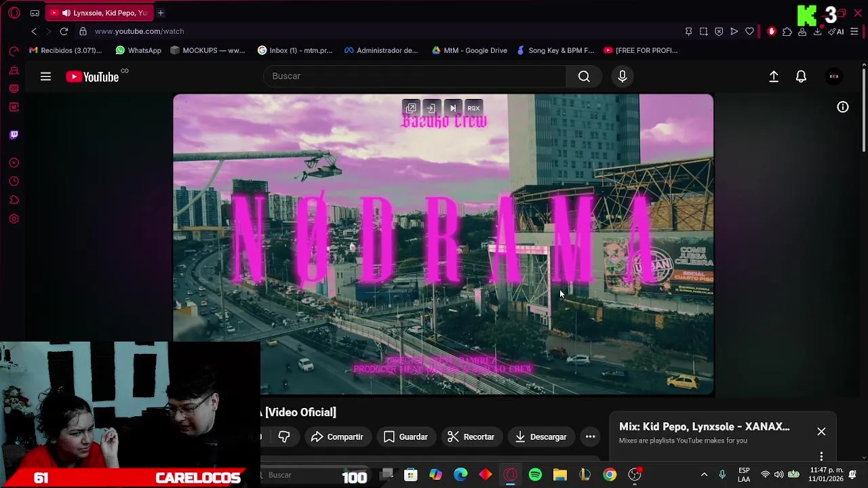Open the red hand blocker extension
This screenshot has width=868, height=488.
772,31
